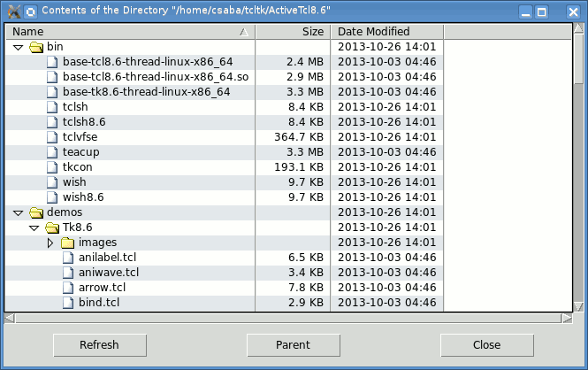Click file icon next to tclvfse
This screenshot has height=370, width=588.
[52, 137]
